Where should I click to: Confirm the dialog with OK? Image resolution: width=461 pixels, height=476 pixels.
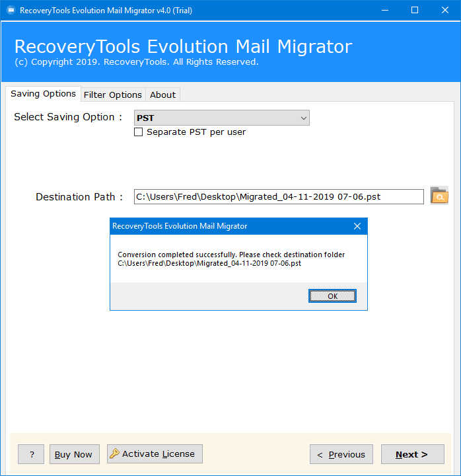pyautogui.click(x=332, y=296)
